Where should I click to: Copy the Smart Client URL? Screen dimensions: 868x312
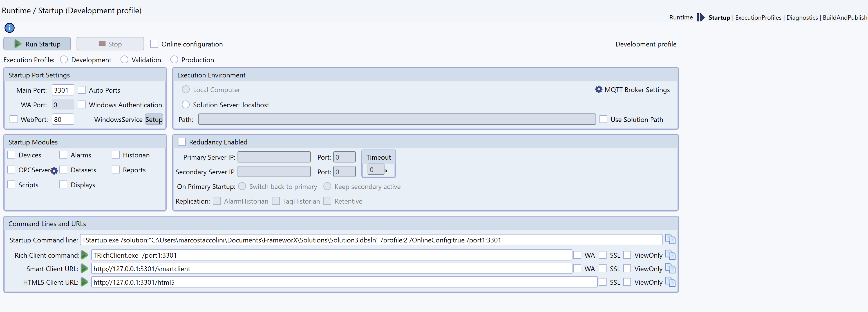point(670,268)
